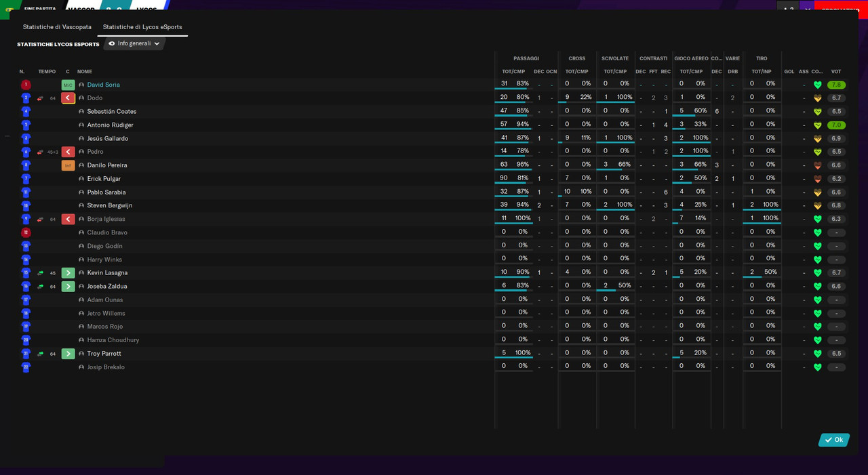This screenshot has height=475, width=868.
Task: Open Antonio Rüdiger's player profile
Action: 110,125
